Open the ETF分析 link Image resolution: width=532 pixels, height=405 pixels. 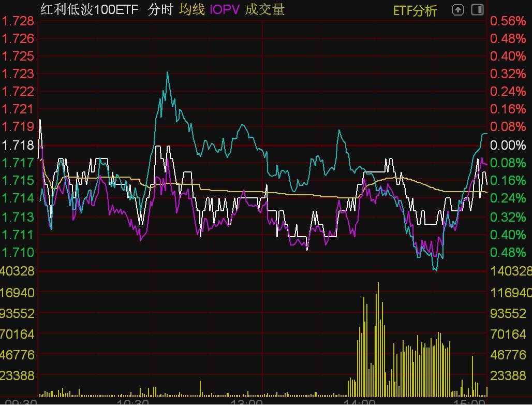pyautogui.click(x=415, y=10)
